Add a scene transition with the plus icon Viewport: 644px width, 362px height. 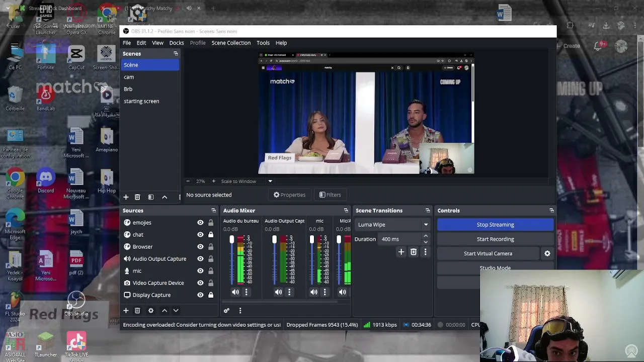[x=401, y=252]
